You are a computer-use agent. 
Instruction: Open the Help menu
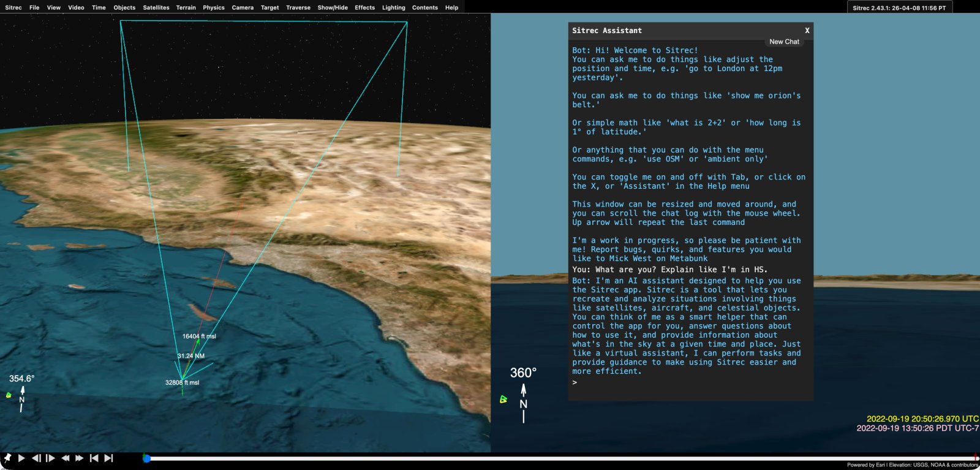click(x=451, y=7)
